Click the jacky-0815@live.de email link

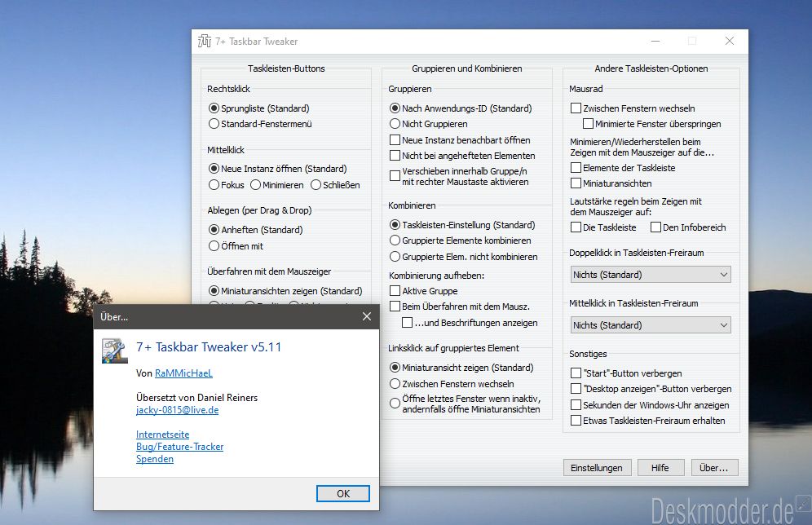pyautogui.click(x=177, y=410)
